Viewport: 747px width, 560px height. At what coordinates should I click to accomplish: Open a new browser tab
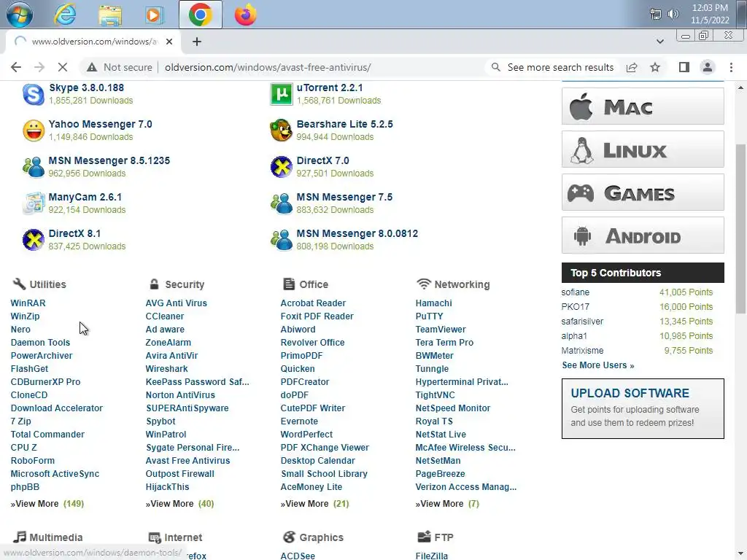[197, 42]
